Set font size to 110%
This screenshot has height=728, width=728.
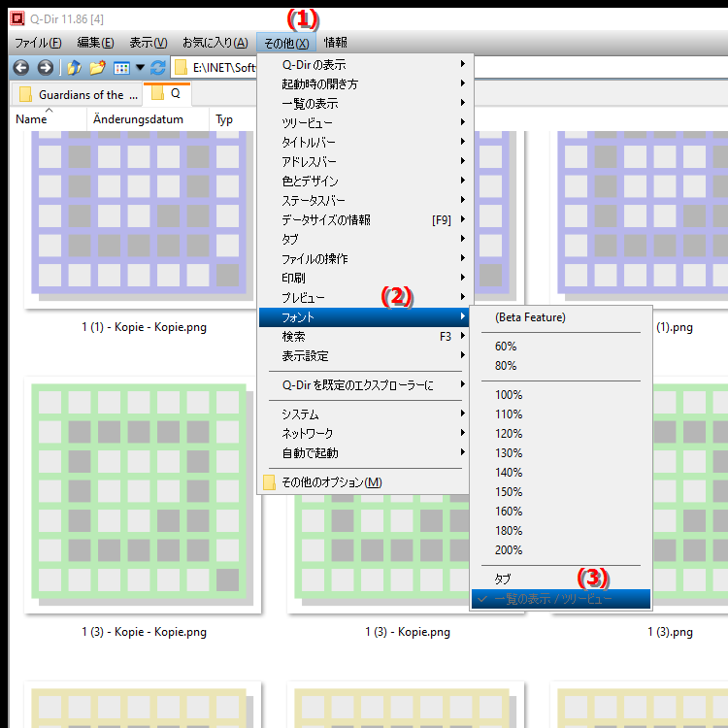pyautogui.click(x=561, y=414)
